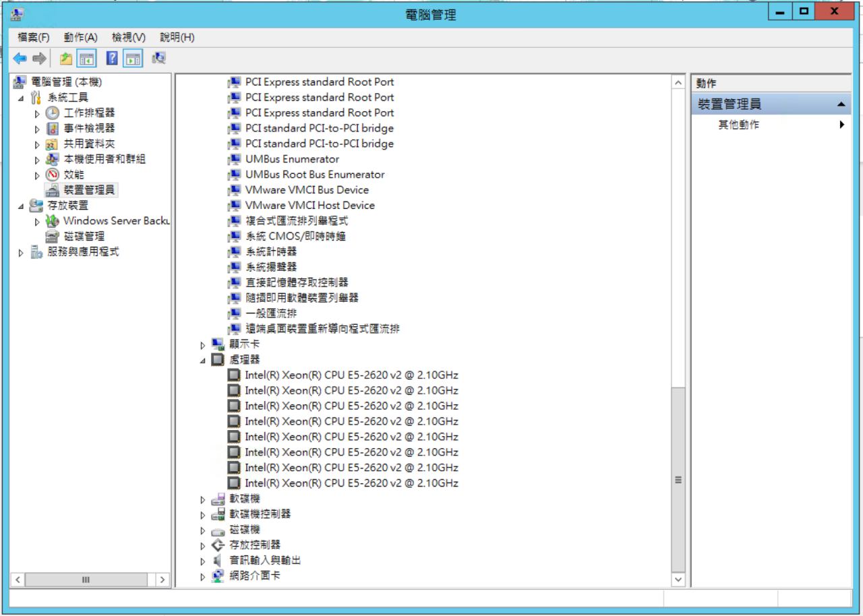Click the left tree's scroll-right arrow

click(162, 580)
